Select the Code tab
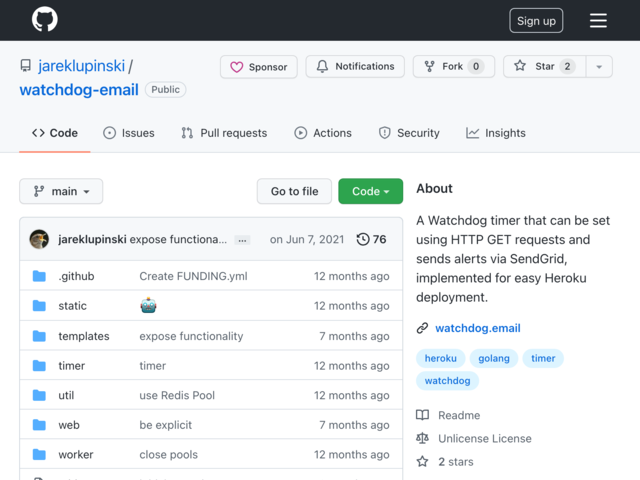The height and width of the screenshot is (480, 640). point(55,133)
